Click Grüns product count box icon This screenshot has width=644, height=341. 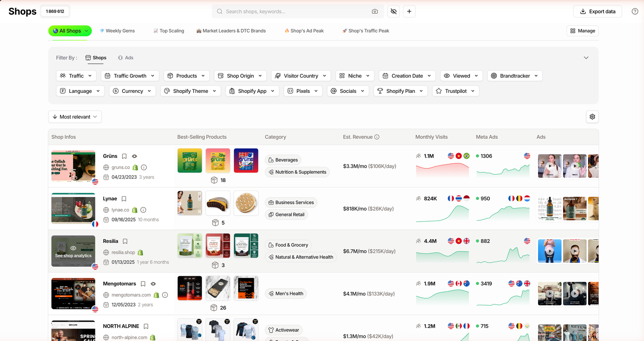[x=215, y=180]
